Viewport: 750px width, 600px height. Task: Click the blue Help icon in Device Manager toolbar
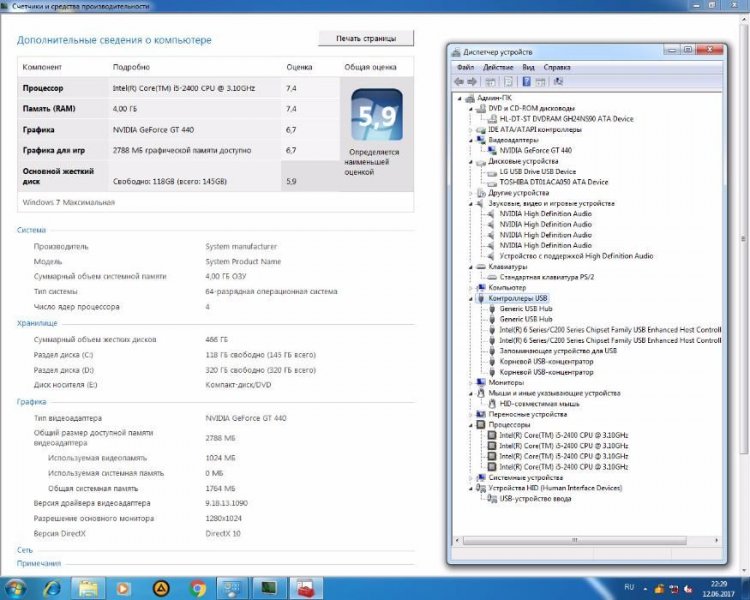pyautogui.click(x=526, y=81)
